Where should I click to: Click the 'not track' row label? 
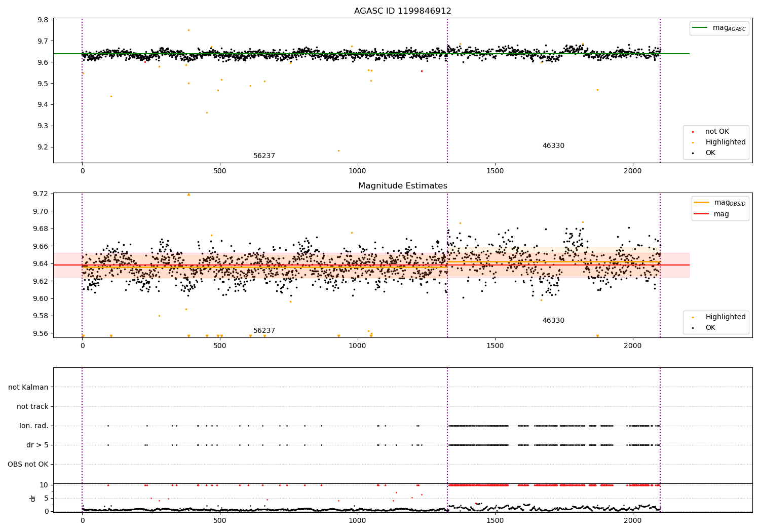tap(32, 407)
